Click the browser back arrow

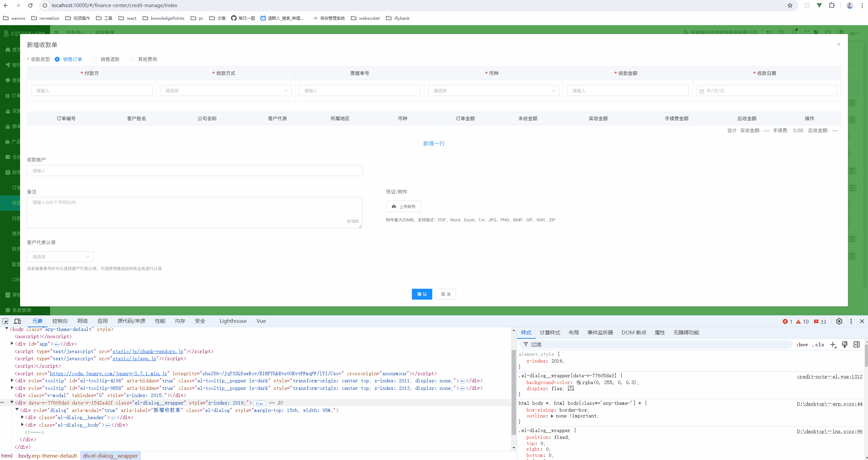(x=6, y=5)
